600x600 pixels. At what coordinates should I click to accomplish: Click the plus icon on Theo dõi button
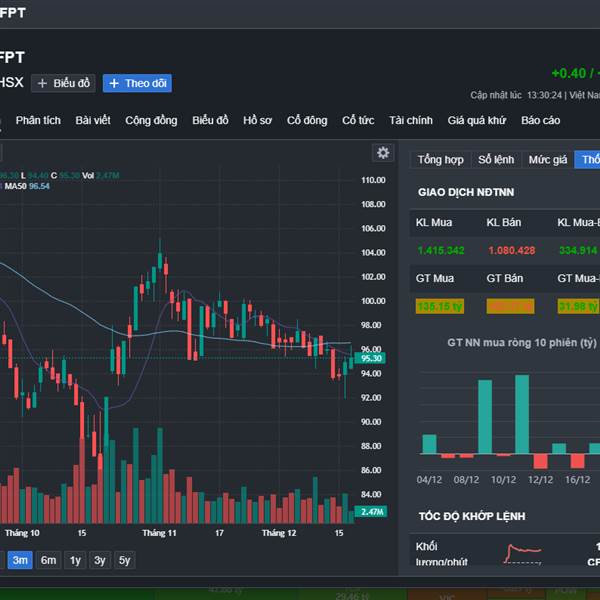point(113,84)
